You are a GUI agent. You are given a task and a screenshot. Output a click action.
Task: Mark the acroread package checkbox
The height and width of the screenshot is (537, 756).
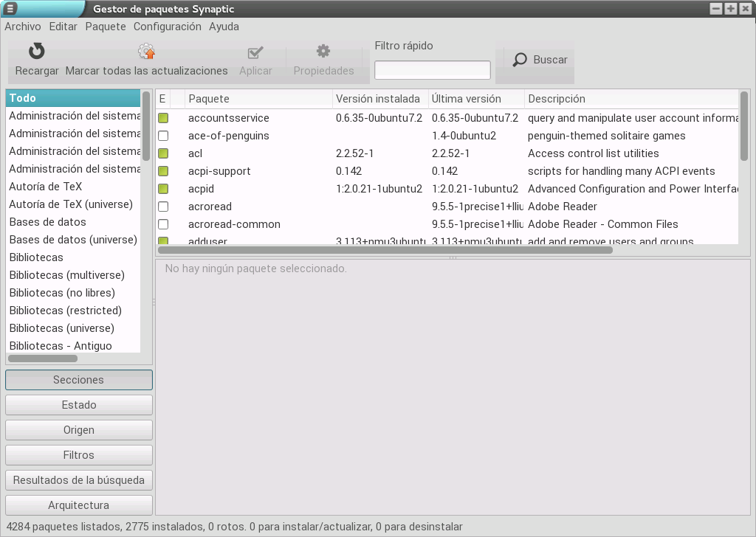tap(163, 207)
